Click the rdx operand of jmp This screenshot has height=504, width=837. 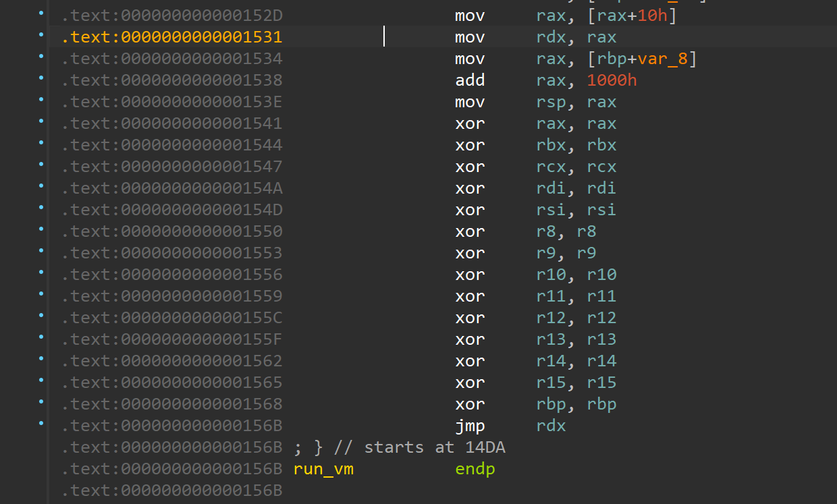tap(551, 426)
